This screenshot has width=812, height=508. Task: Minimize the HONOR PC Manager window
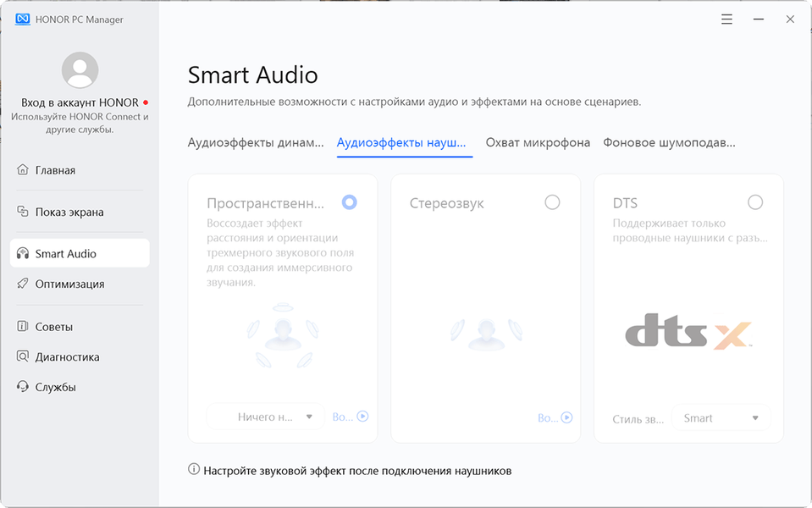758,19
